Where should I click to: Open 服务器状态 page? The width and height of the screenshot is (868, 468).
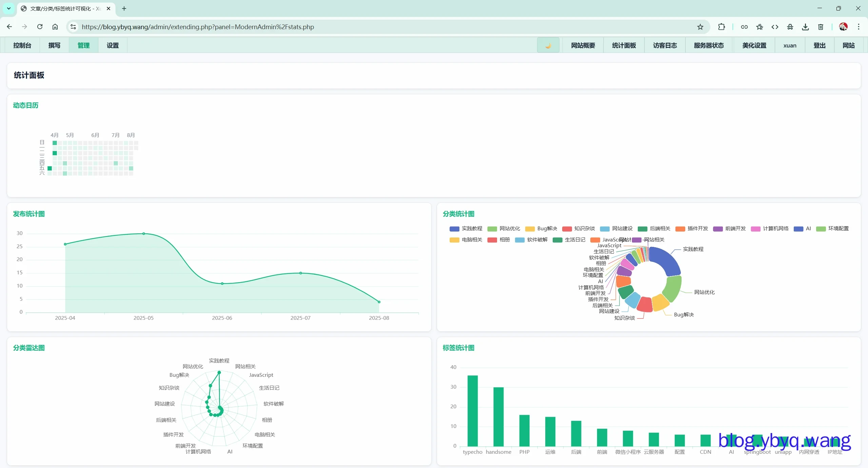709,45
